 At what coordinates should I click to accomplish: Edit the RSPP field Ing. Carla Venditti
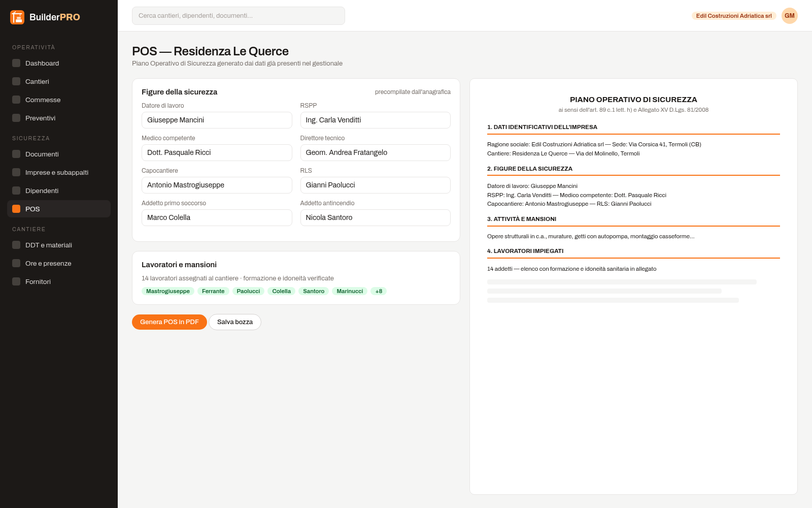pos(376,120)
